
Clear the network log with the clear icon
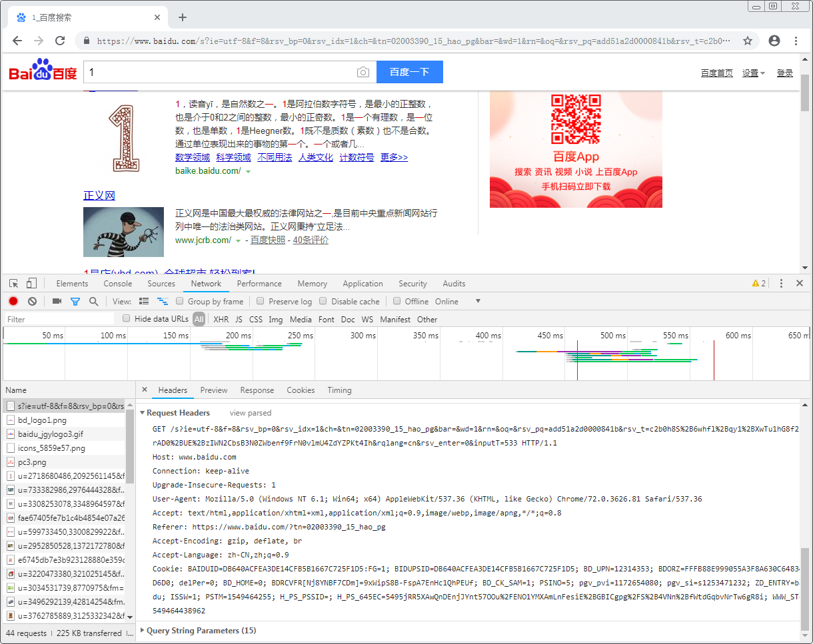pyautogui.click(x=31, y=301)
